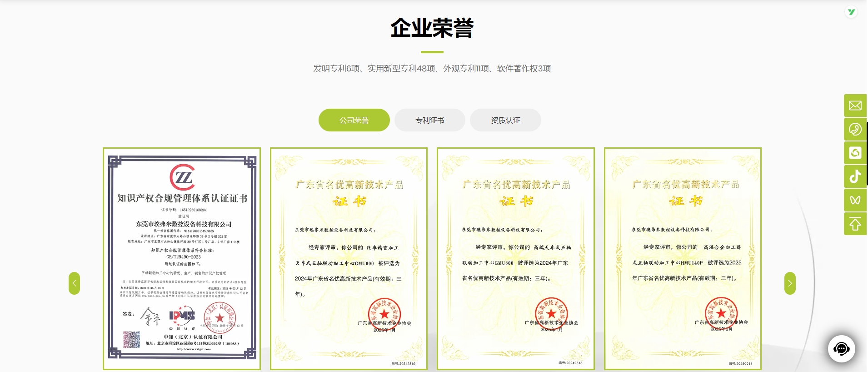Click the butterfly-shaped sidebar icon
The image size is (868, 372).
(x=855, y=200)
